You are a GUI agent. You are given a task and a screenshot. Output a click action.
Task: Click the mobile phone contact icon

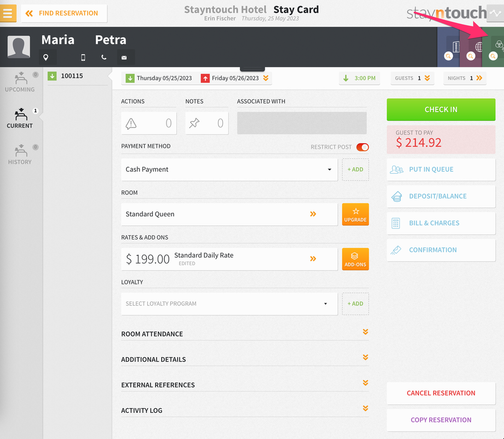coord(83,58)
